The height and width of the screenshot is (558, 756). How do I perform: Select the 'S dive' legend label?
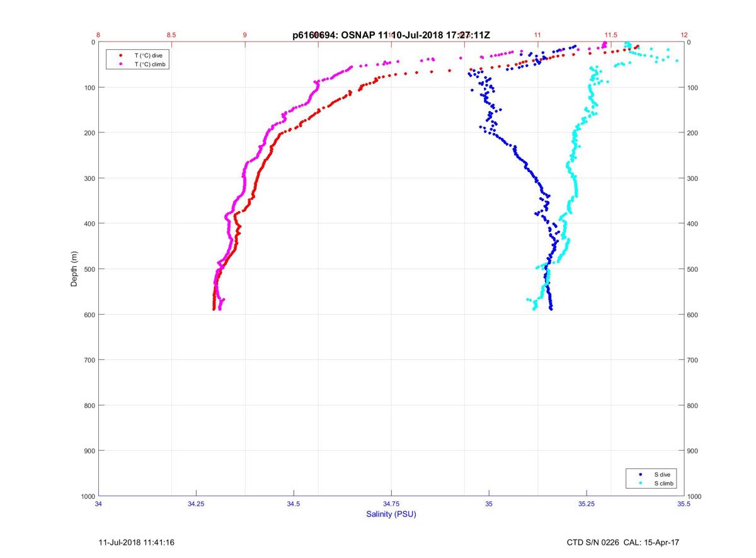pos(661,474)
